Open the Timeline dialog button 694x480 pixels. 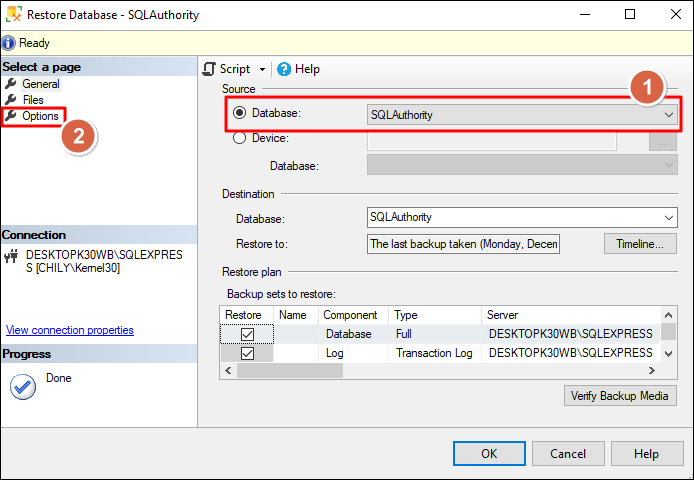[x=640, y=244]
